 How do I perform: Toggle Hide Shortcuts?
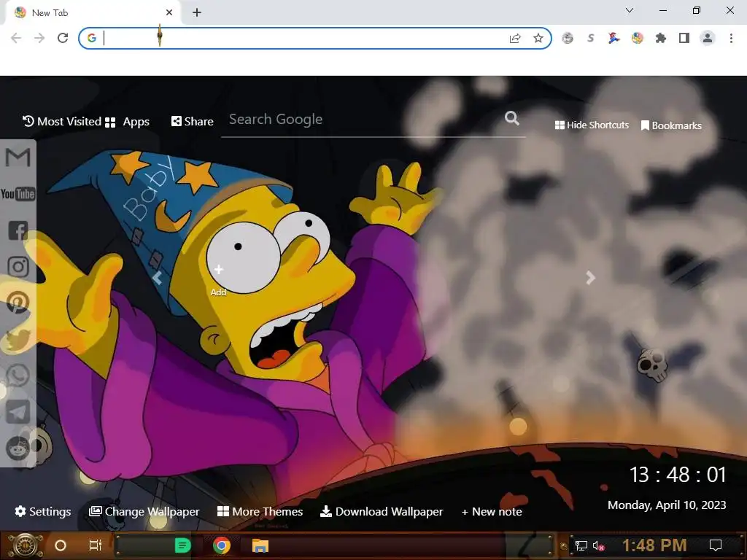tap(592, 125)
